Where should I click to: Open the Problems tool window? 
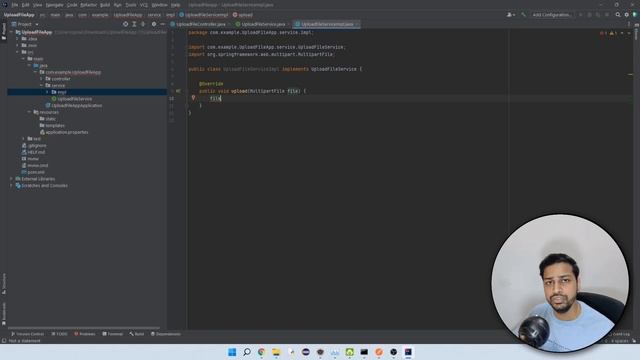point(84,334)
